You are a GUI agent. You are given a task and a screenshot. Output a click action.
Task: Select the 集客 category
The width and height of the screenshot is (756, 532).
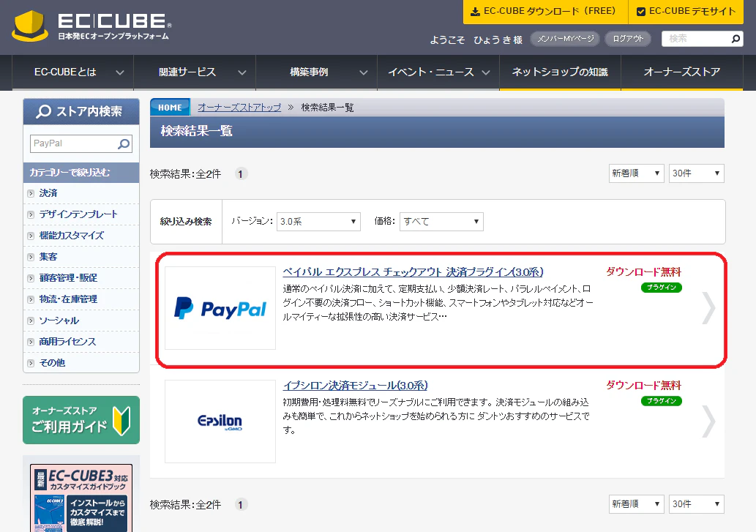48,257
